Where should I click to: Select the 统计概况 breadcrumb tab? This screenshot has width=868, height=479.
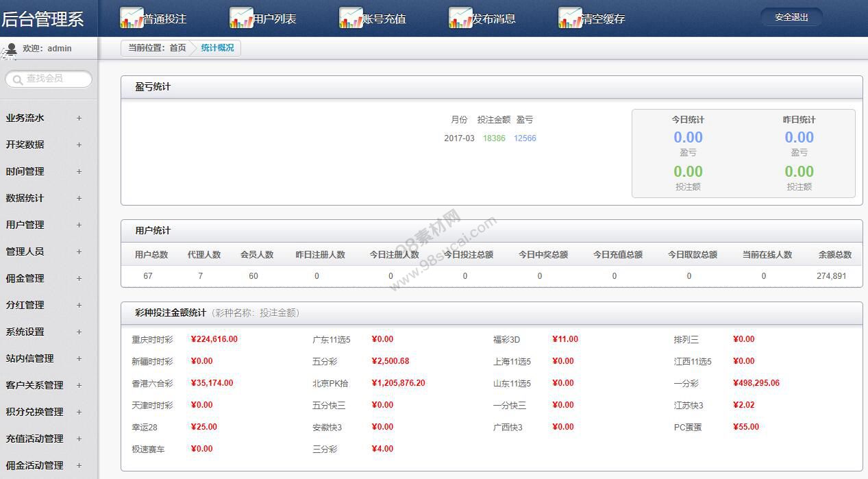click(x=218, y=48)
